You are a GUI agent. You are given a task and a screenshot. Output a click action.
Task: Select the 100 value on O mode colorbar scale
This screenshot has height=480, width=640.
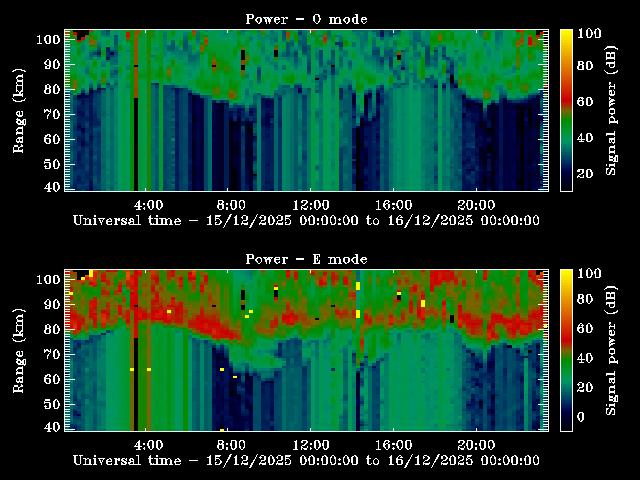pos(589,33)
